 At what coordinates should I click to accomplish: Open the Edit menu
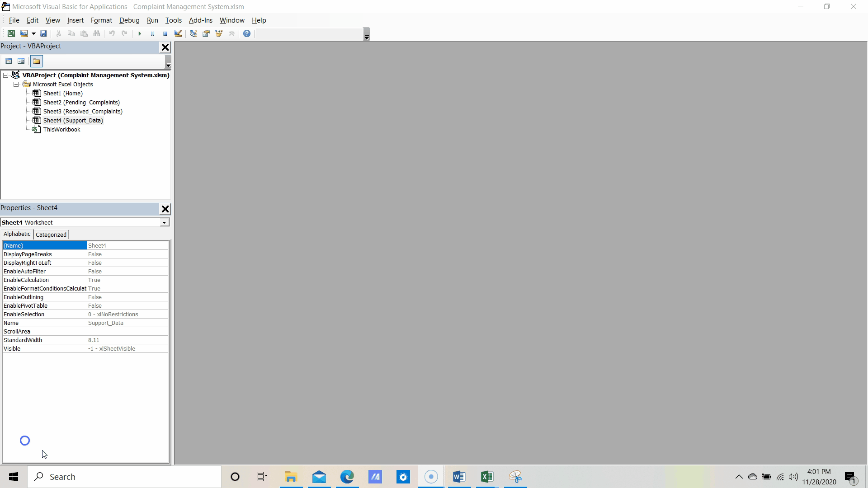33,20
